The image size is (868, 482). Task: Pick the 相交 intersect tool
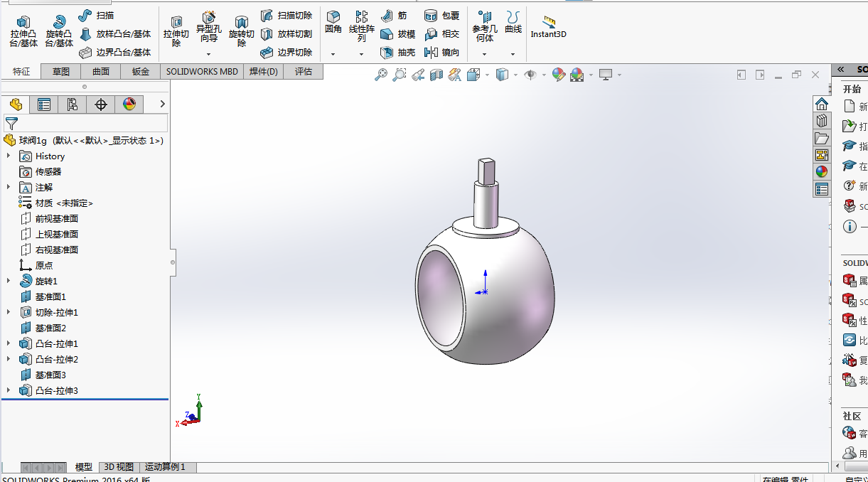441,33
